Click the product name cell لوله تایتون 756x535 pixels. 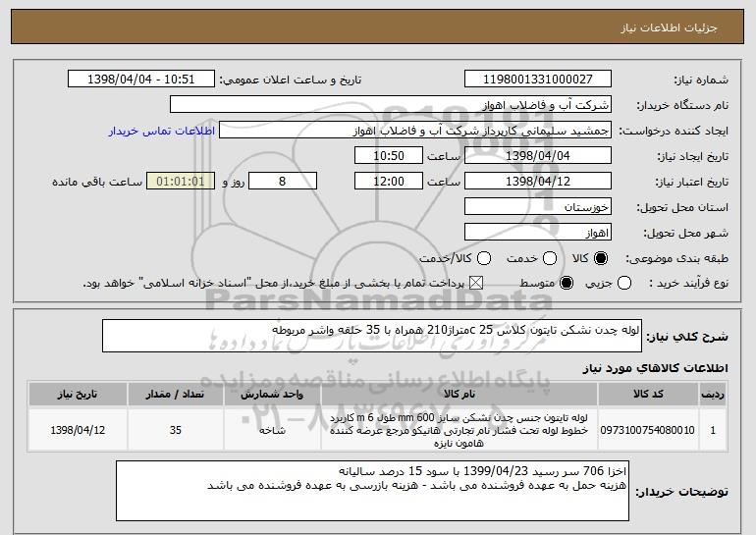pos(459,430)
